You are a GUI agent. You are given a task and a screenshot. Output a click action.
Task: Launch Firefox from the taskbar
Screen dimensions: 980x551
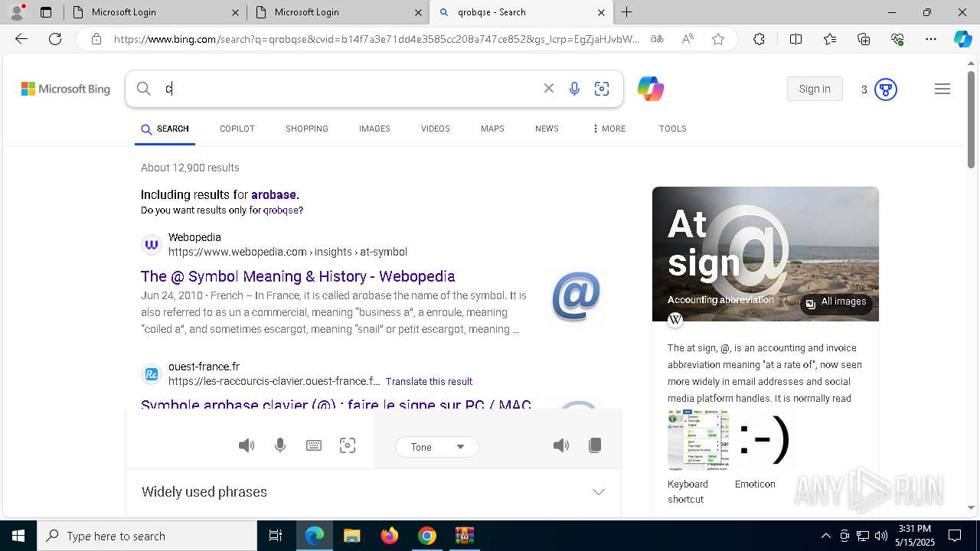click(390, 536)
